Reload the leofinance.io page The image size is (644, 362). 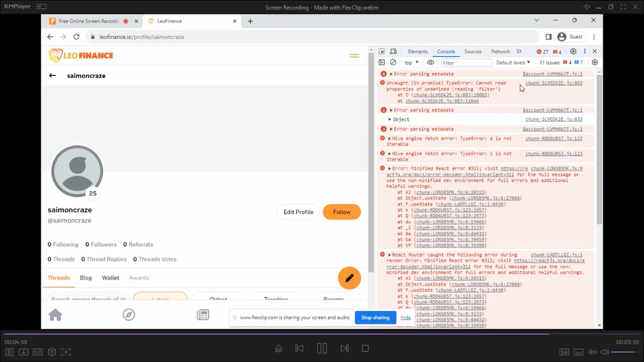point(76,37)
